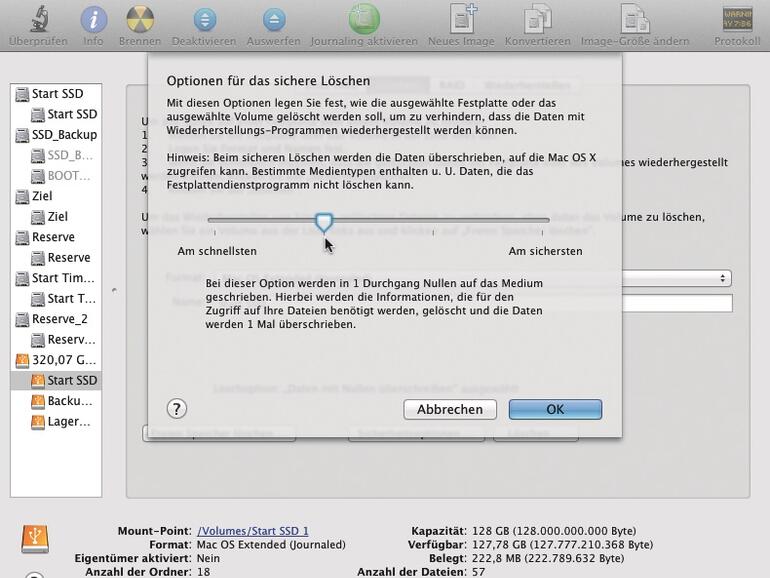Click the Format value Mac OS Extended (Journaled)
The width and height of the screenshot is (770, 578).
pos(271,545)
